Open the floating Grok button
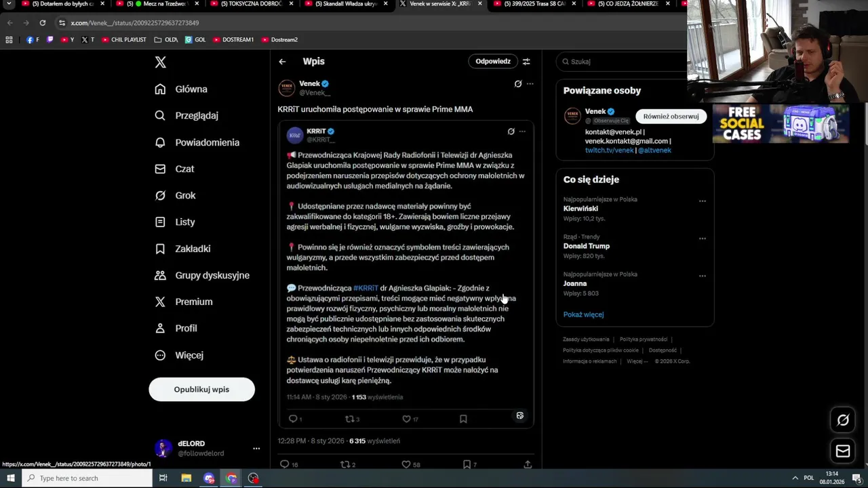The width and height of the screenshot is (868, 488). click(x=843, y=420)
